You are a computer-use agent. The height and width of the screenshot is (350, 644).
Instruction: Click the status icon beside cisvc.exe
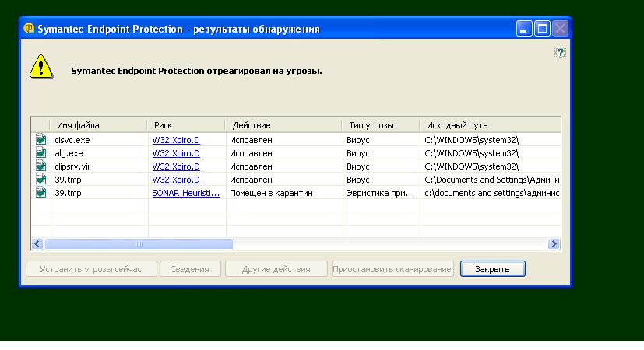point(40,140)
